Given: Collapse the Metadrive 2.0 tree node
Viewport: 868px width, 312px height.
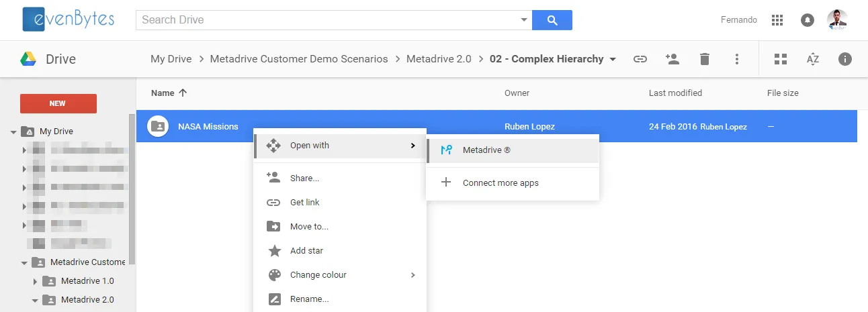Looking at the screenshot, I should [x=35, y=301].
